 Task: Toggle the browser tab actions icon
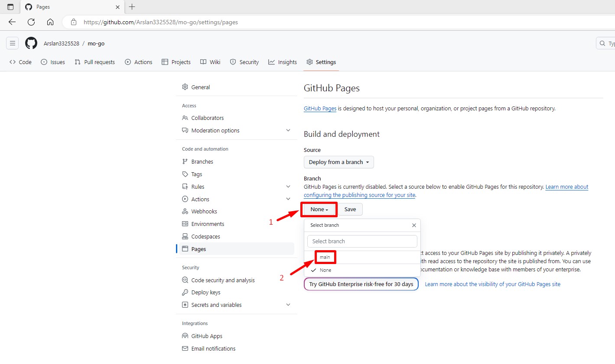click(10, 7)
